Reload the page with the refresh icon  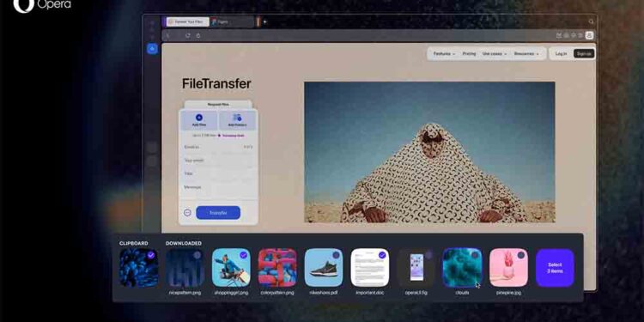coord(188,36)
